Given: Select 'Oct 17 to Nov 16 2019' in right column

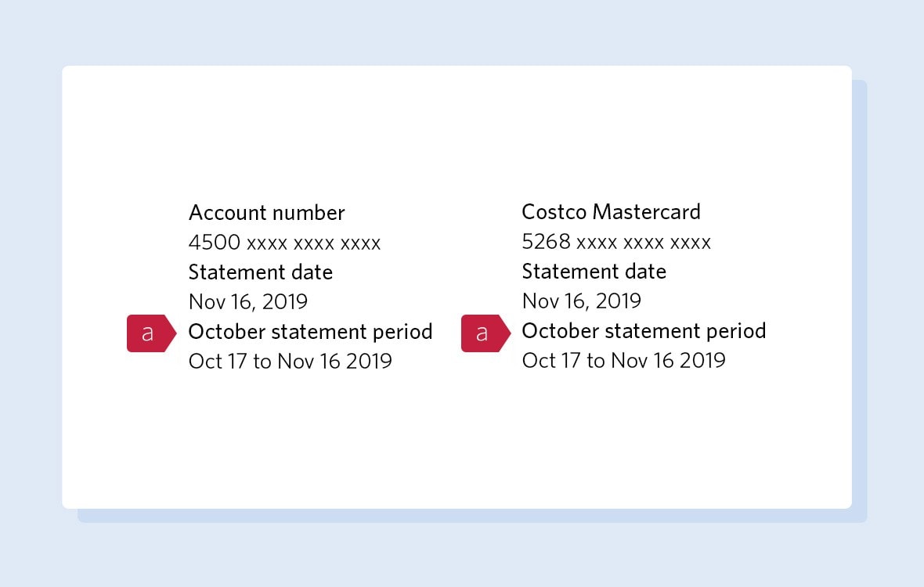Looking at the screenshot, I should tap(623, 360).
